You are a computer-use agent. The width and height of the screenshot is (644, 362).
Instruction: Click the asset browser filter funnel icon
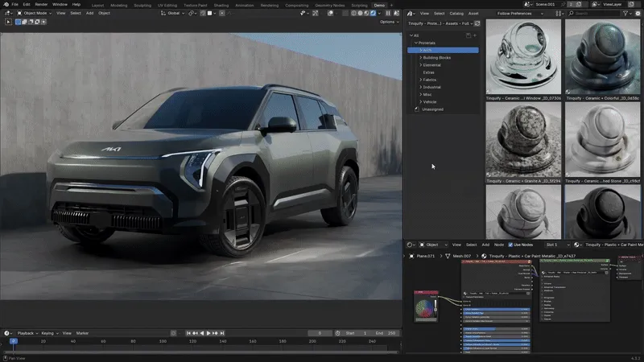click(x=625, y=14)
